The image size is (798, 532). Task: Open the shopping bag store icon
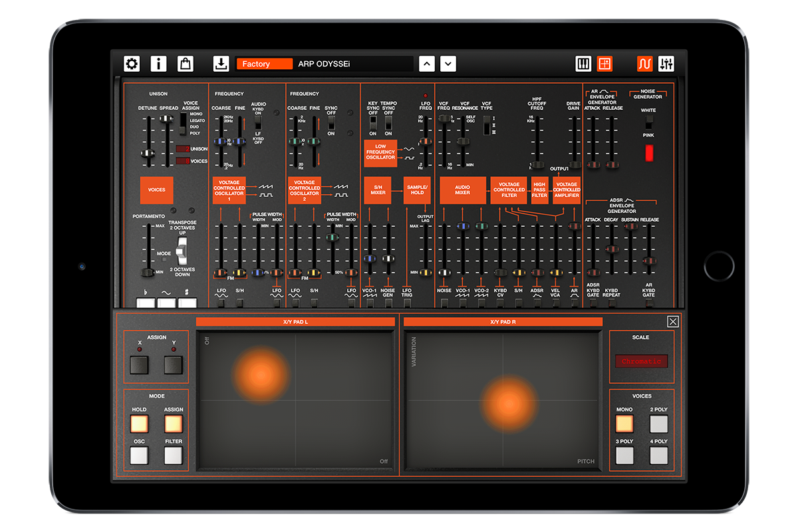(x=186, y=64)
